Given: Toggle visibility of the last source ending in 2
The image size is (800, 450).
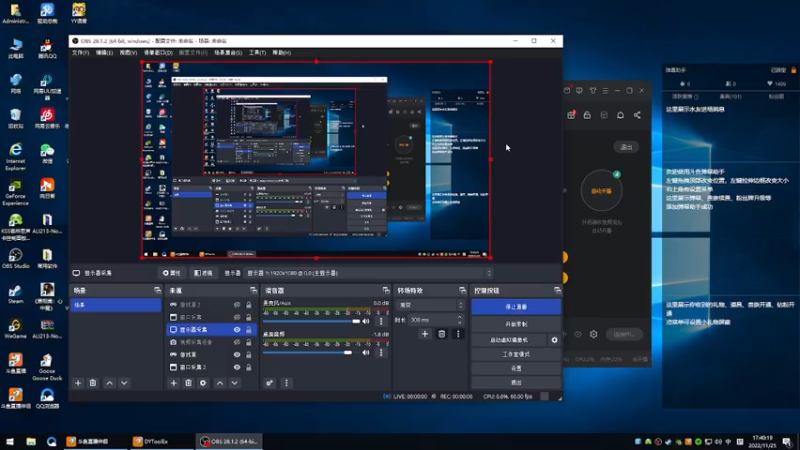Looking at the screenshot, I should pyautogui.click(x=237, y=367).
